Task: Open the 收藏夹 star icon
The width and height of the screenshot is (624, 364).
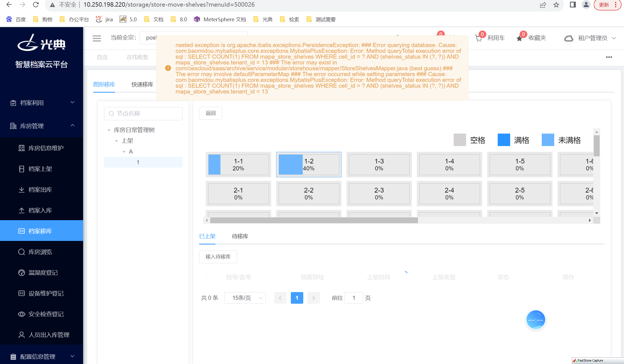Action: [x=519, y=38]
